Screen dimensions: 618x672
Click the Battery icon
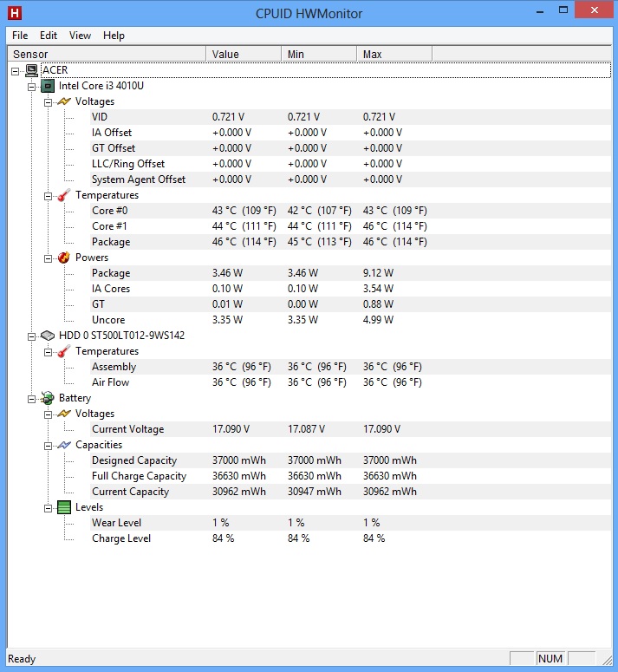[48, 398]
